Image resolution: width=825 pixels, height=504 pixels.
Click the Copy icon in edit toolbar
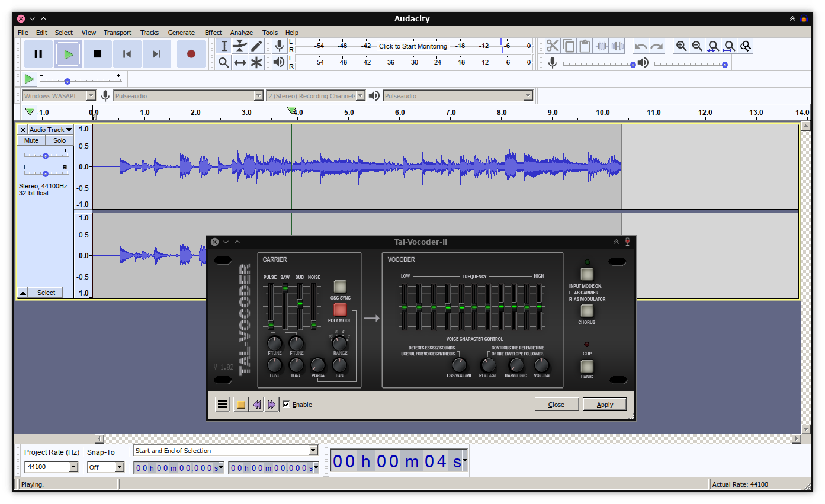[569, 46]
